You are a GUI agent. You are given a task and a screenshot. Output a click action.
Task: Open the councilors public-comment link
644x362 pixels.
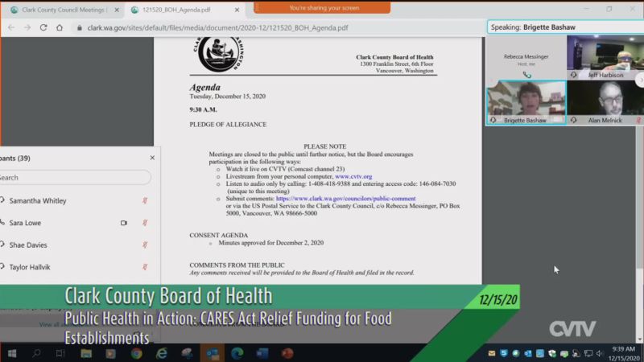pyautogui.click(x=345, y=198)
